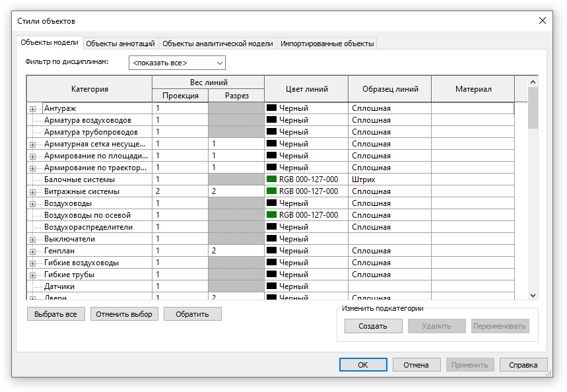
Task: Switch to Объекты модели tab
Action: 50,42
